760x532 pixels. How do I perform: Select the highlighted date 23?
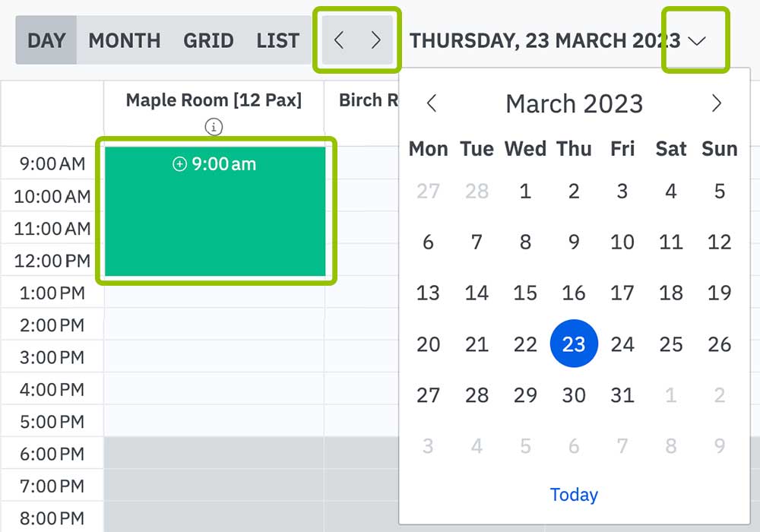(x=574, y=344)
